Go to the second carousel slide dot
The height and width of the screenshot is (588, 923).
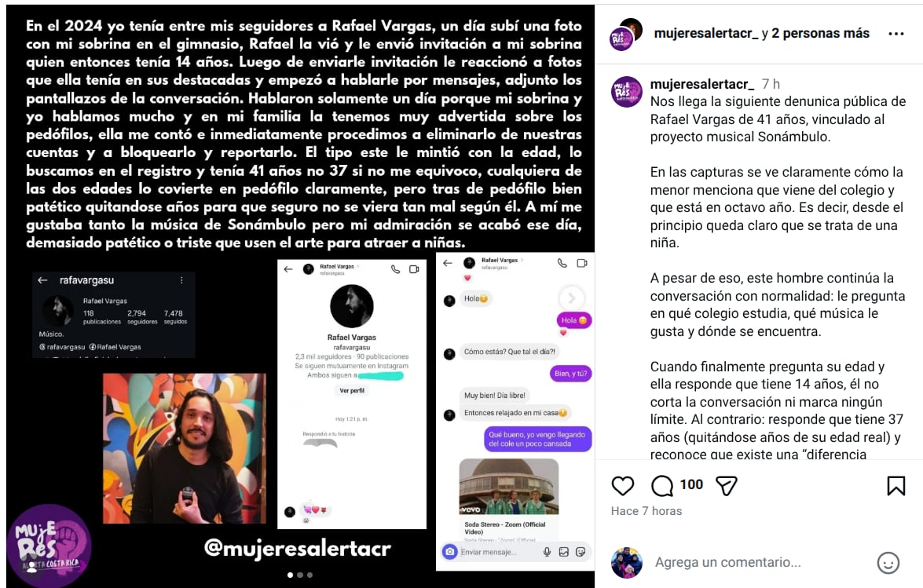pyautogui.click(x=300, y=575)
